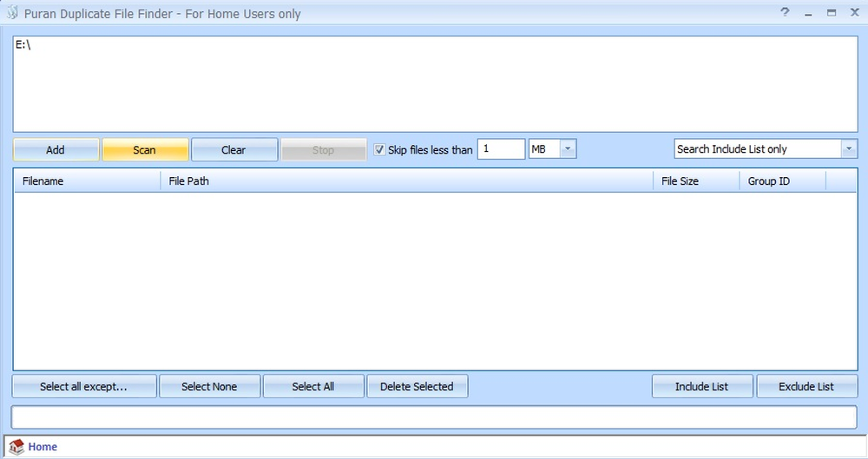Maximize the Puran window

point(832,13)
